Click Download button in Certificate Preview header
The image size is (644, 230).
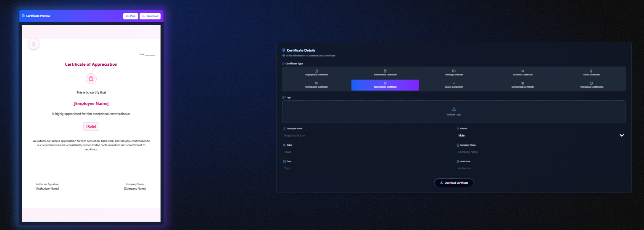point(150,16)
